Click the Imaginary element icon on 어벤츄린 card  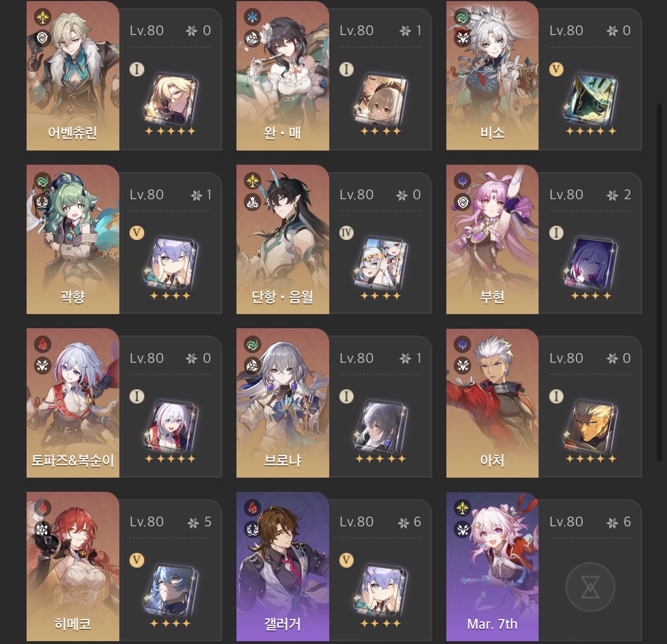(x=42, y=18)
